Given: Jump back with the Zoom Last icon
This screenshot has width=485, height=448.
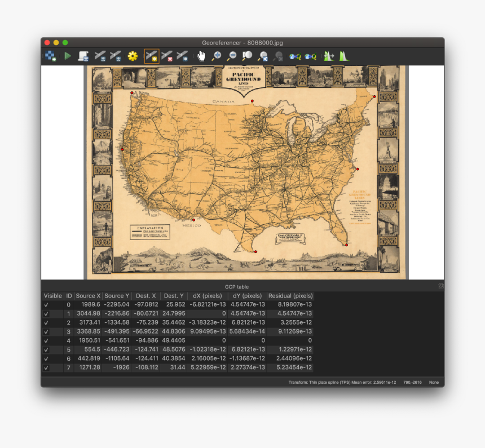Looking at the screenshot, I should tap(263, 55).
